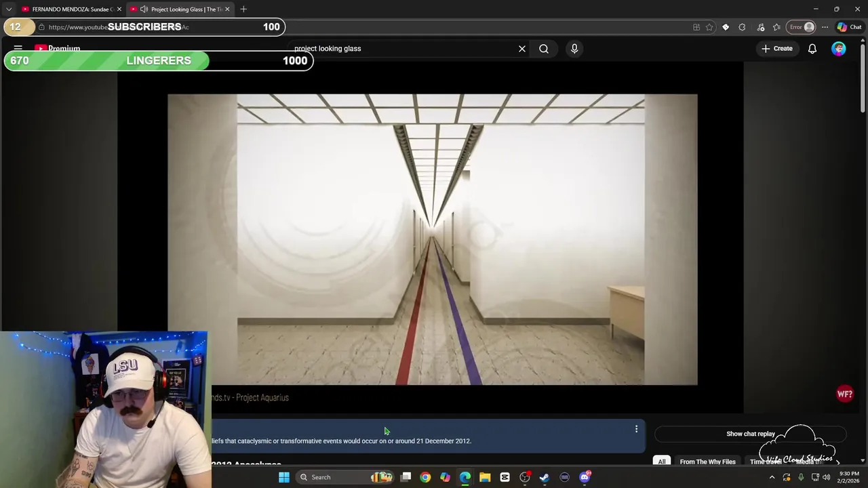Open Discord from the taskbar
Screen dimensions: 868x488
click(x=585, y=477)
